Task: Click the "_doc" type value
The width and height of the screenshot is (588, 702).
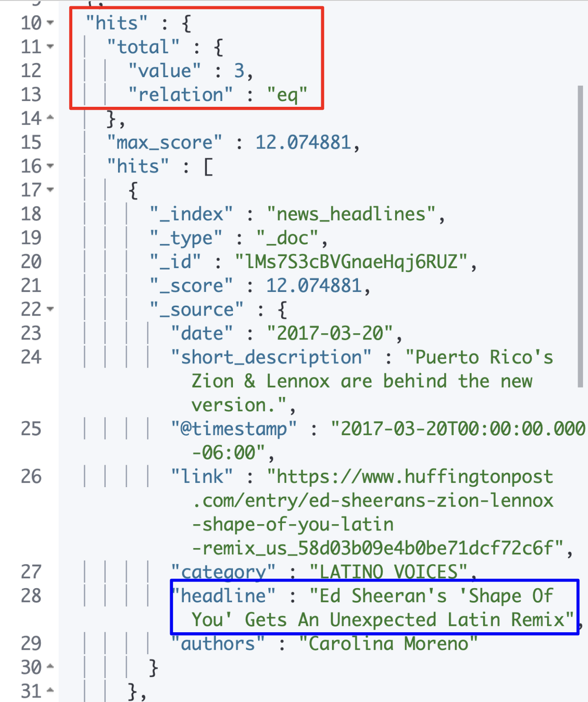Action: coord(288,238)
